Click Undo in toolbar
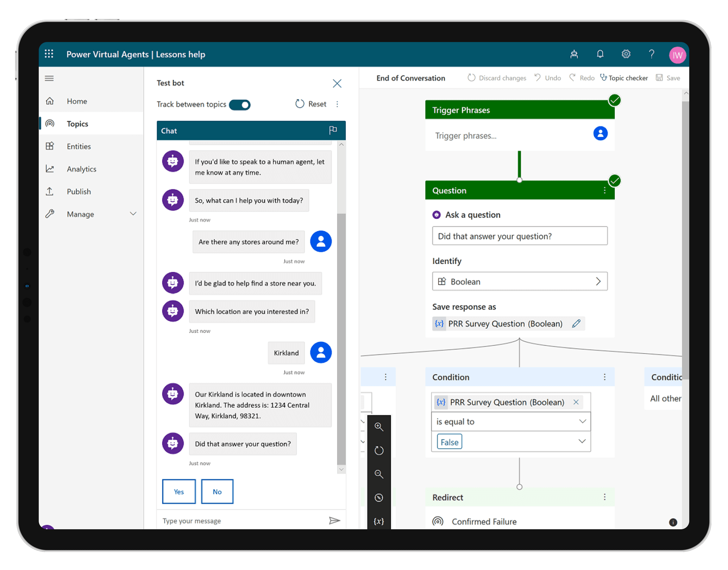This screenshot has height=570, width=728. click(x=548, y=78)
